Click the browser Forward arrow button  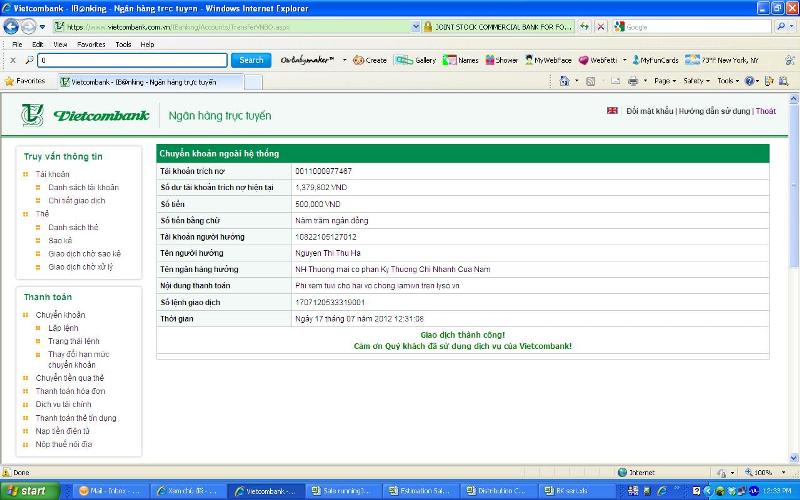(28, 27)
